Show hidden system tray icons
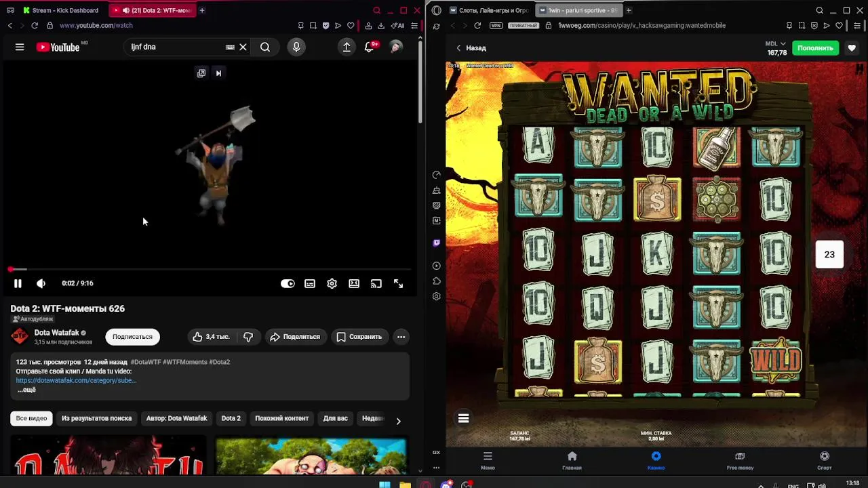The width and height of the screenshot is (868, 488). (x=760, y=485)
